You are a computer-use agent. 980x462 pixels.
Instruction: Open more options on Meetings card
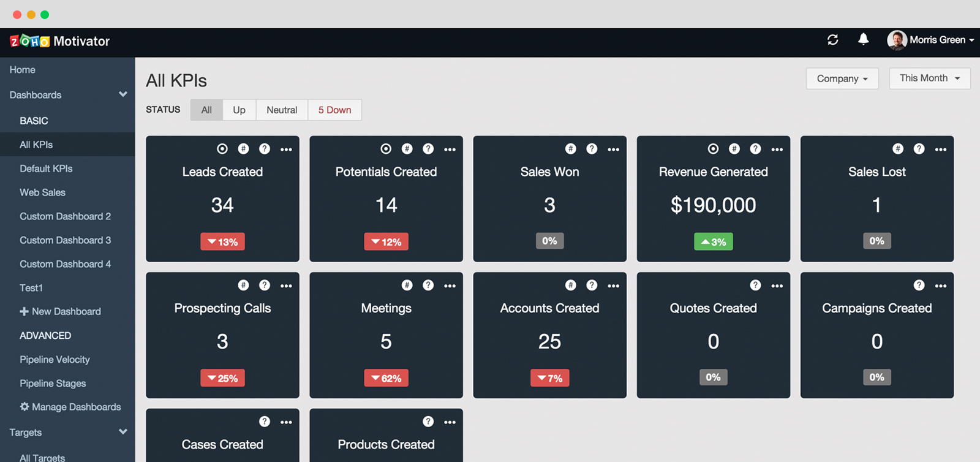click(450, 286)
